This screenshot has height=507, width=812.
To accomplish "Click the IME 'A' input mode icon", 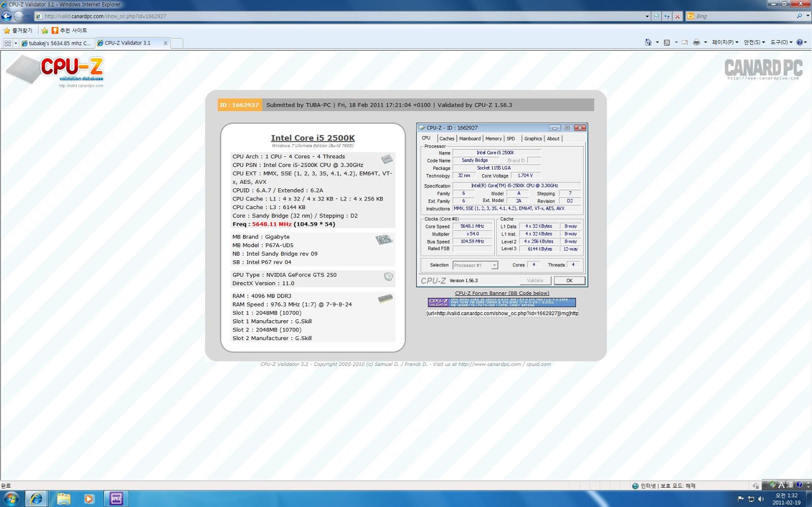I will [782, 485].
